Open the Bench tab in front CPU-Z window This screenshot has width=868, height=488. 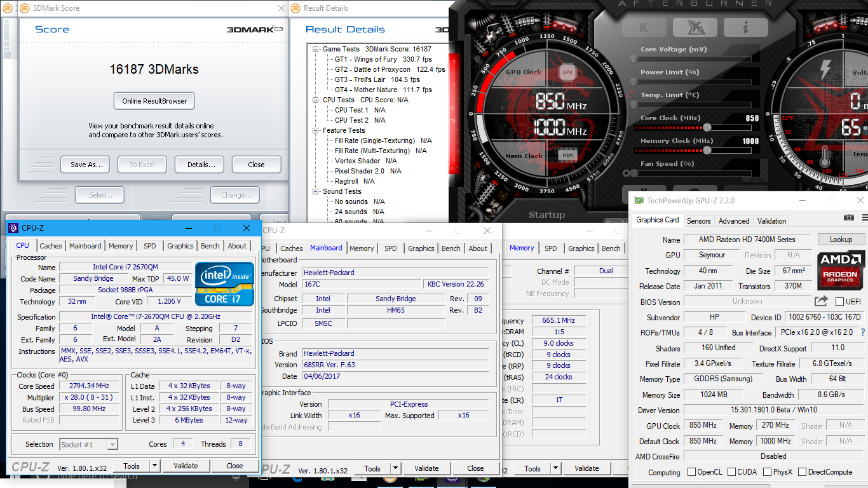(x=210, y=246)
